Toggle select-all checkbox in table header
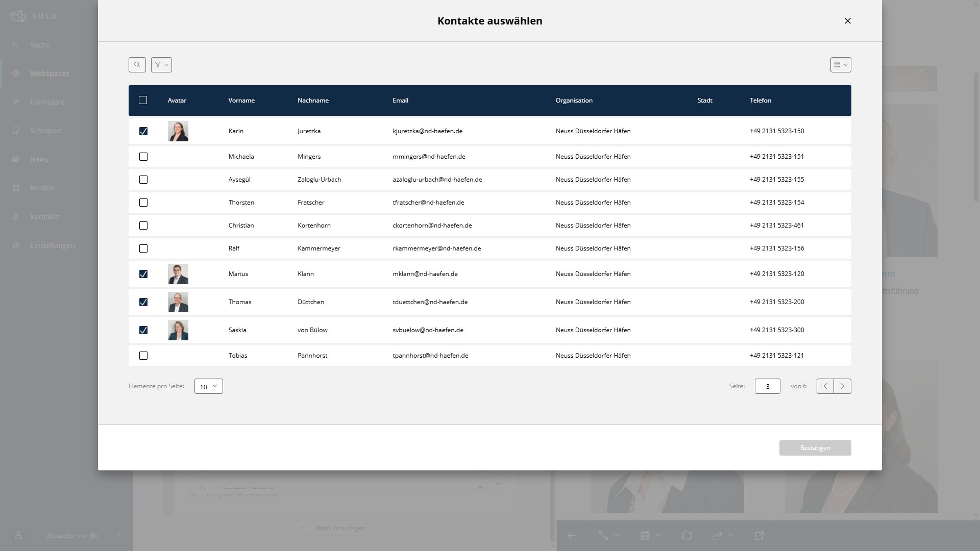The width and height of the screenshot is (980, 551). pos(143,101)
